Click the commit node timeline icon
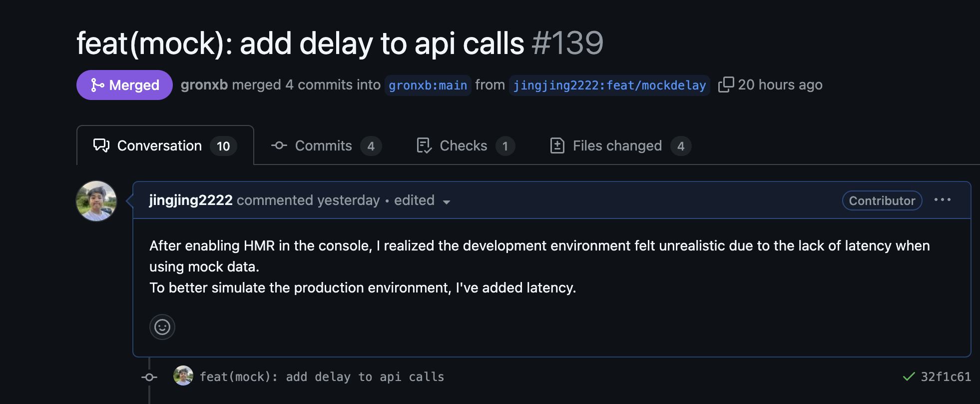980x404 pixels. pos(149,377)
